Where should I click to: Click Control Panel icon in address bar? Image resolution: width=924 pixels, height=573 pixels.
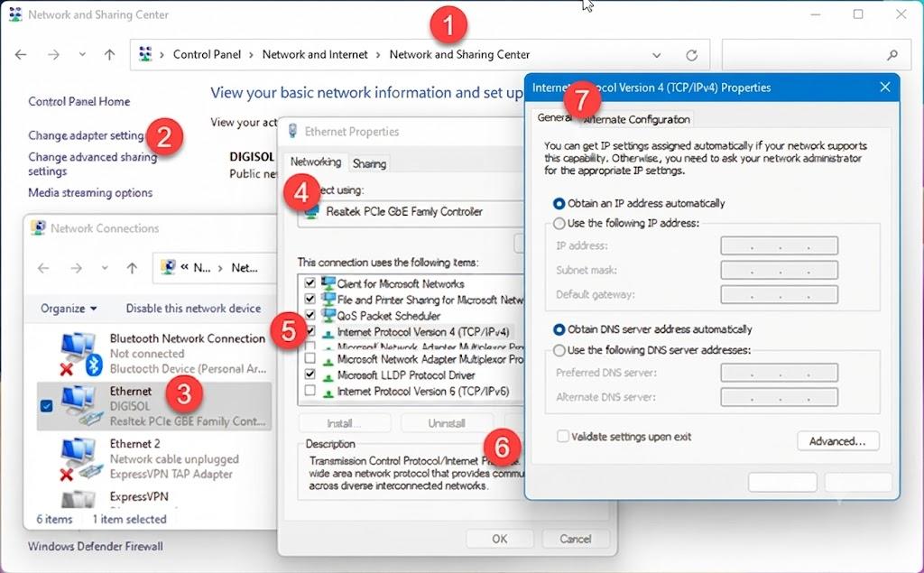[x=145, y=54]
